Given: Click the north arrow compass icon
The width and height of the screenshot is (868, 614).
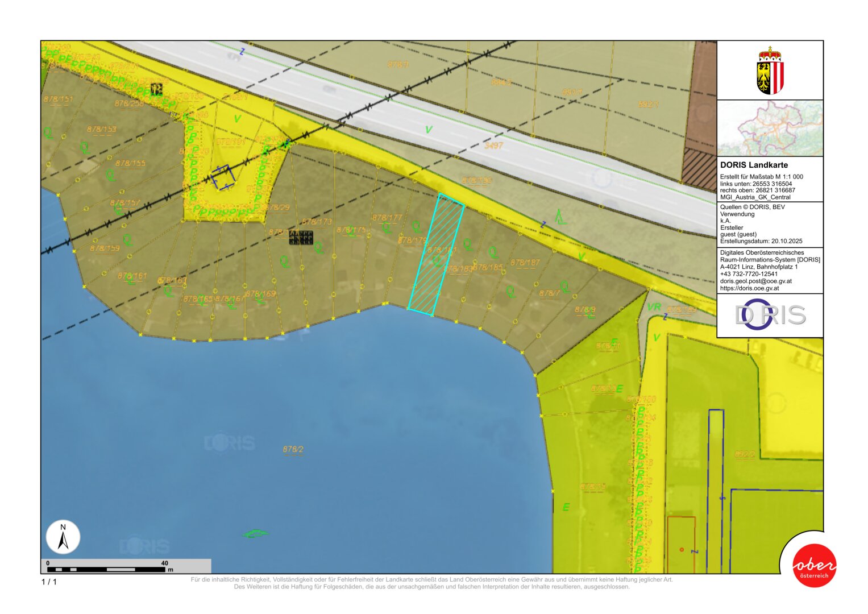Looking at the screenshot, I should point(63,537).
